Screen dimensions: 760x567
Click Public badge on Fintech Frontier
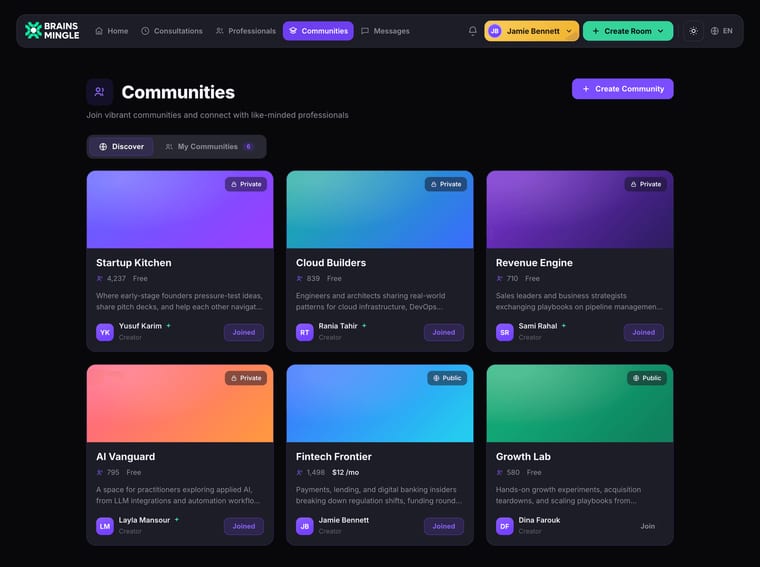point(447,378)
